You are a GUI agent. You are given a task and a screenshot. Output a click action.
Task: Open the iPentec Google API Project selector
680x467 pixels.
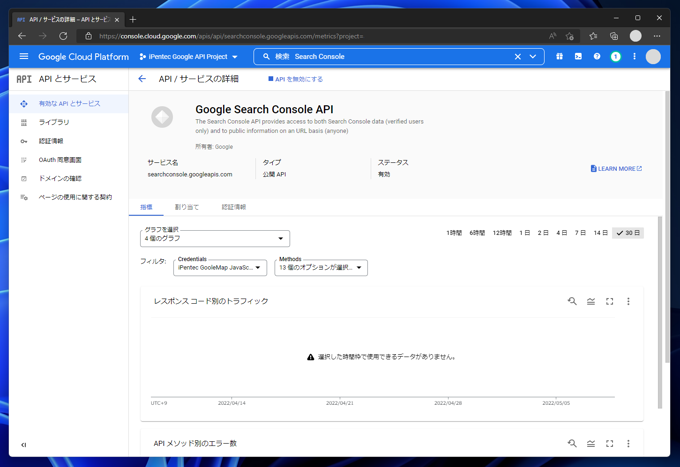189,57
